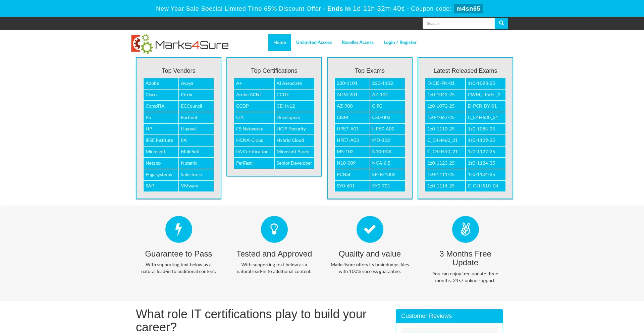Select Microsoft Azure certification

coord(294,152)
